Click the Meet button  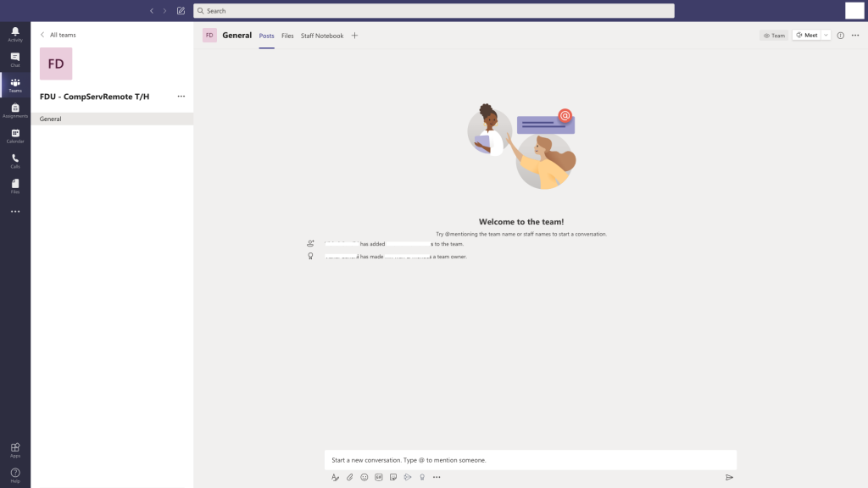tap(807, 36)
